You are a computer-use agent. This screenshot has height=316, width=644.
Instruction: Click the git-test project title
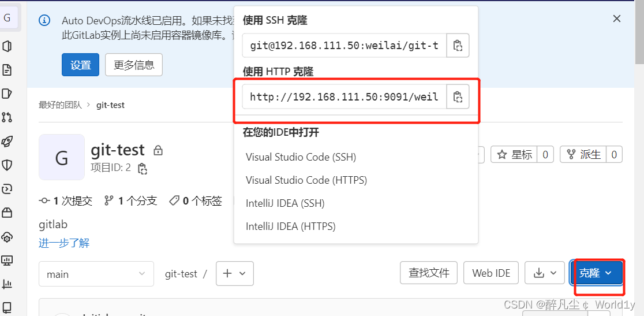click(x=118, y=150)
